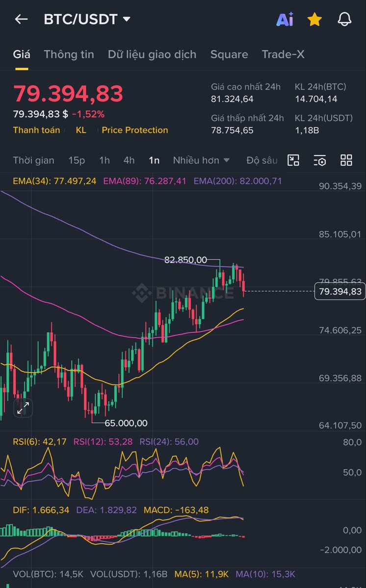The height and width of the screenshot is (588, 366).
Task: Select the 4h timeframe
Action: pyautogui.click(x=129, y=160)
